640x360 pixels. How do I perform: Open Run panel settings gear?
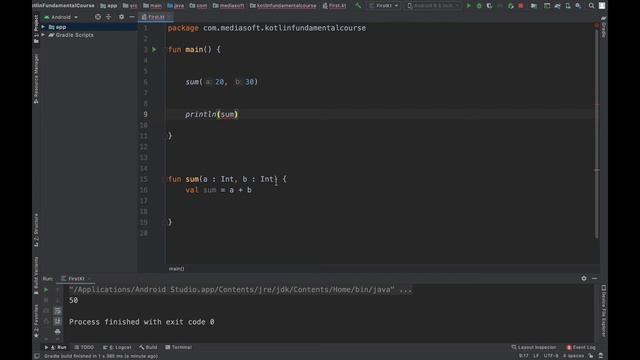click(584, 278)
